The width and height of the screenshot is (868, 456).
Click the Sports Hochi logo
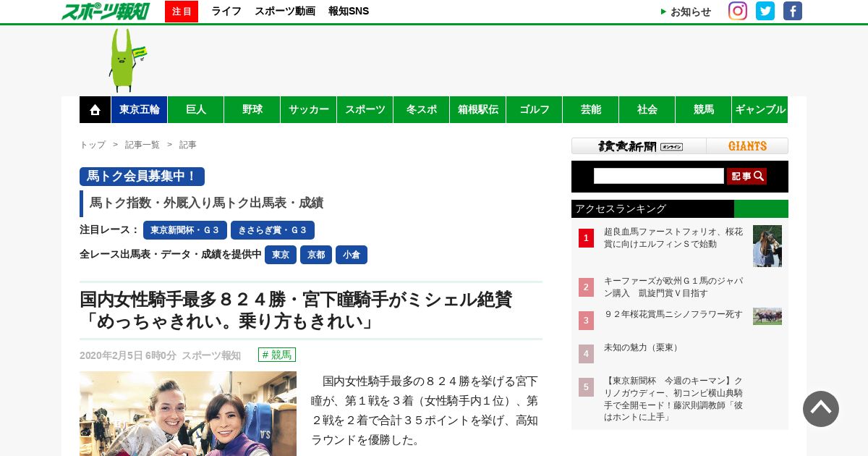105,11
